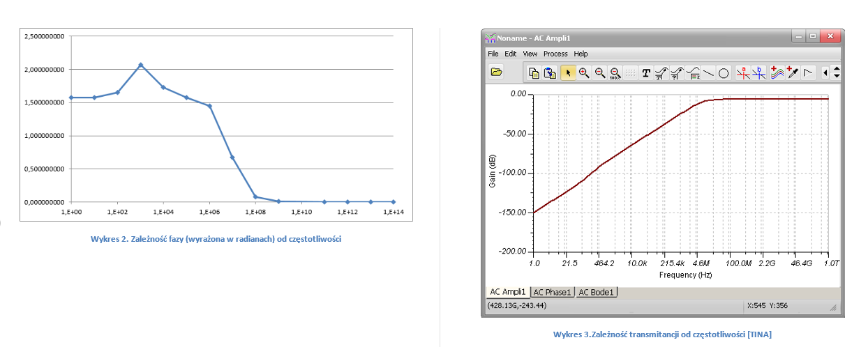This screenshot has width=868, height=347.
Task: Click the 100.0M frequency axis value
Action: click(x=738, y=264)
